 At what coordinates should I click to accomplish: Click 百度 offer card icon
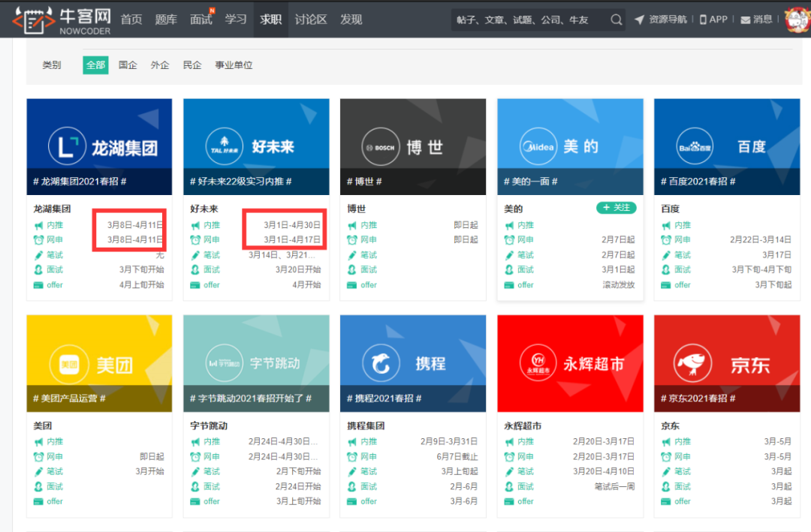point(665,285)
